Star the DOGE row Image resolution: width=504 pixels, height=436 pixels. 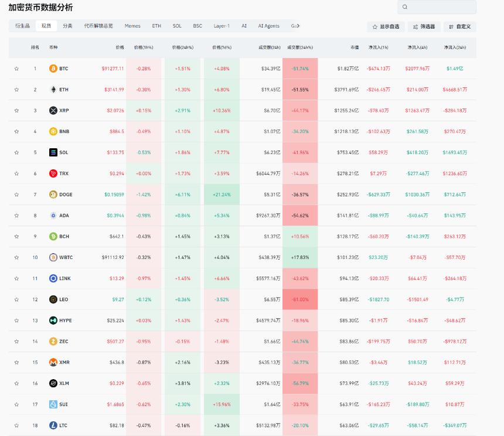coord(16,195)
